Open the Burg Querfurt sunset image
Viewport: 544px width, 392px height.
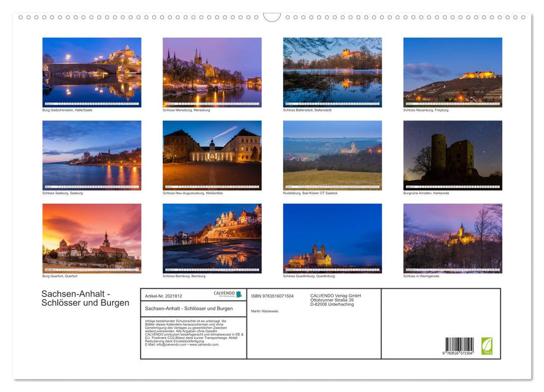(x=92, y=238)
